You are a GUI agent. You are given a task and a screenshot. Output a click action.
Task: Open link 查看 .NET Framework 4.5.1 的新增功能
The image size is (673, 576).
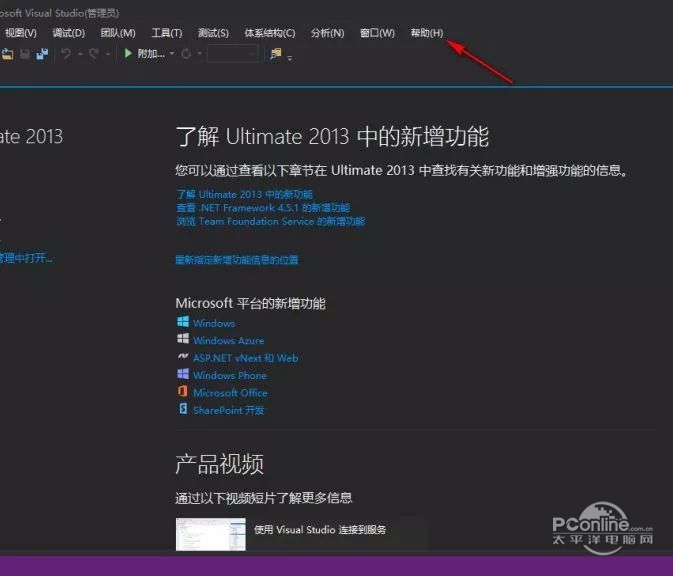pos(263,208)
